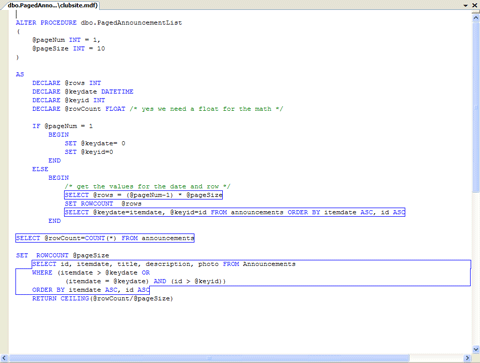Click the SELECT @rows = (@pageNum-1) statement
The width and height of the screenshot is (480, 363).
coord(143,195)
